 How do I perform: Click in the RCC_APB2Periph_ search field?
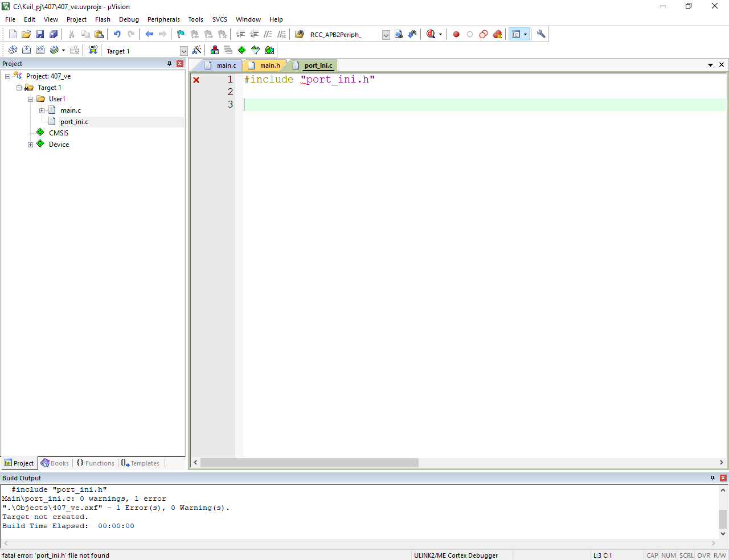(344, 35)
